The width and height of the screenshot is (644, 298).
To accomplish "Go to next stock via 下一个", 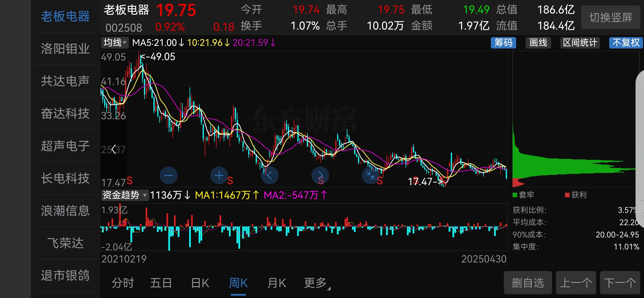I will [x=620, y=283].
